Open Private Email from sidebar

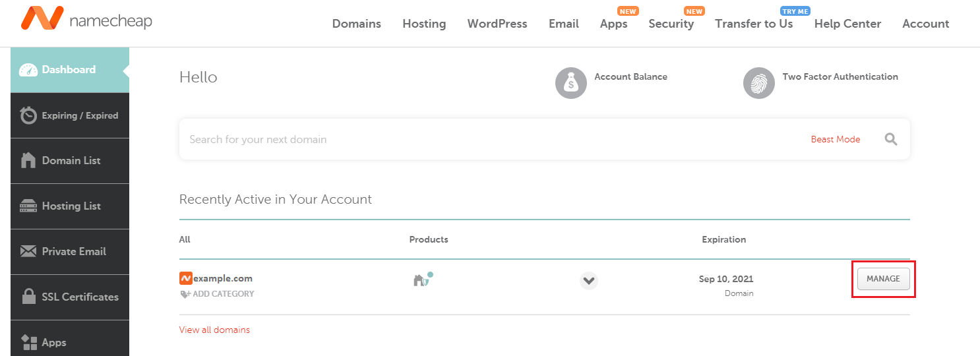pos(70,252)
